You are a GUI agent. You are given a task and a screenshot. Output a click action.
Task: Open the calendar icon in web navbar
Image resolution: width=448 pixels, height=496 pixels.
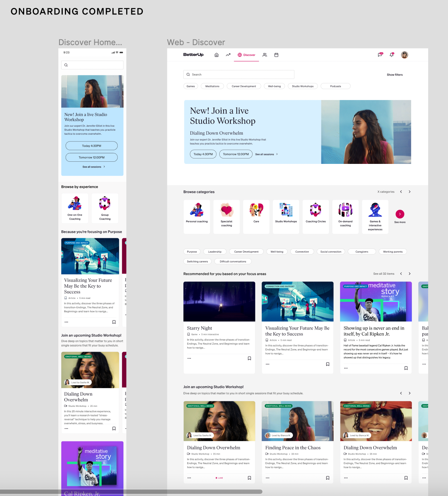[x=276, y=55]
